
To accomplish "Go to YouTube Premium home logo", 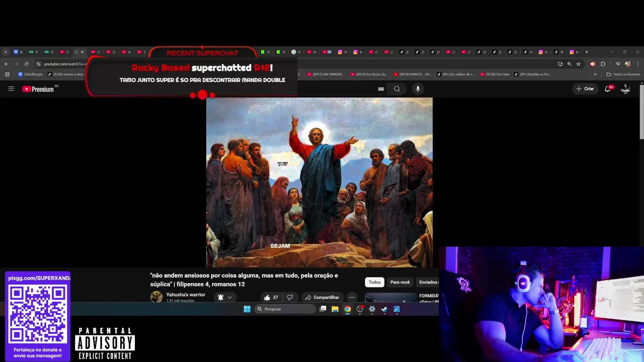I will click(38, 89).
